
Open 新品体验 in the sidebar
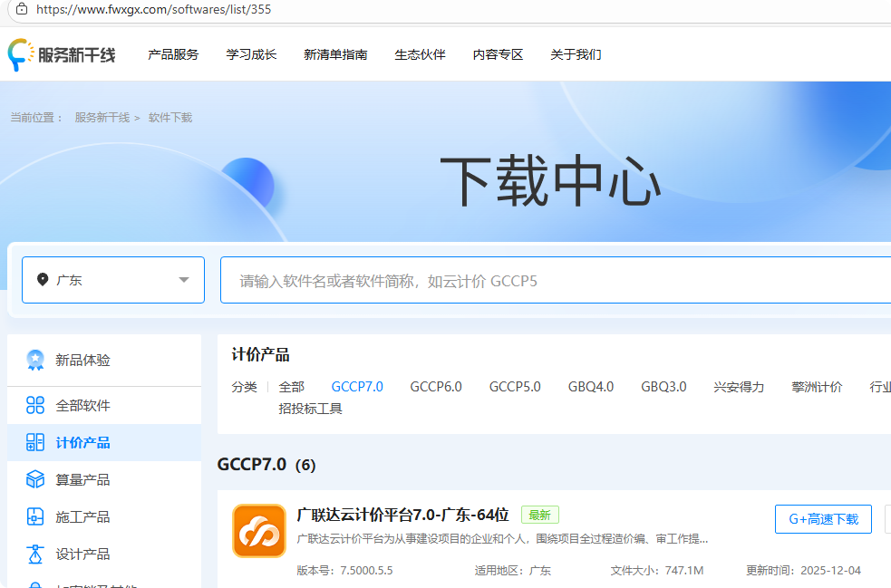tap(104, 361)
